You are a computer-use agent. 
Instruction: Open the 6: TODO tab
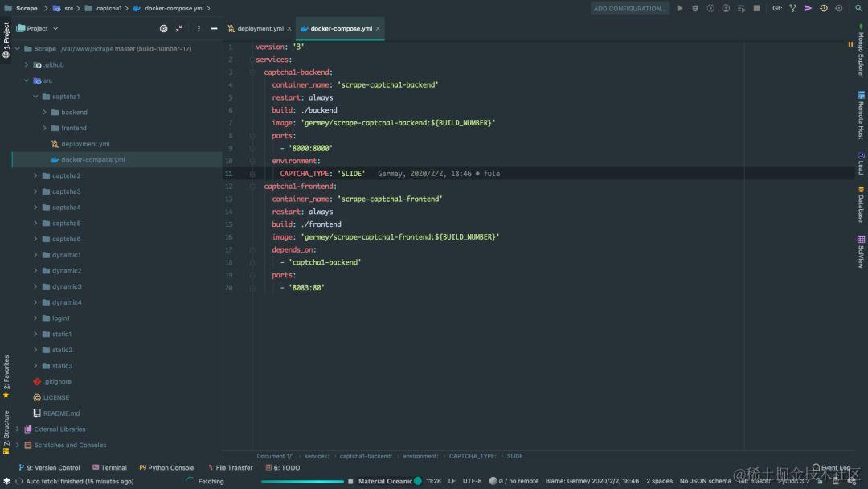pos(282,468)
